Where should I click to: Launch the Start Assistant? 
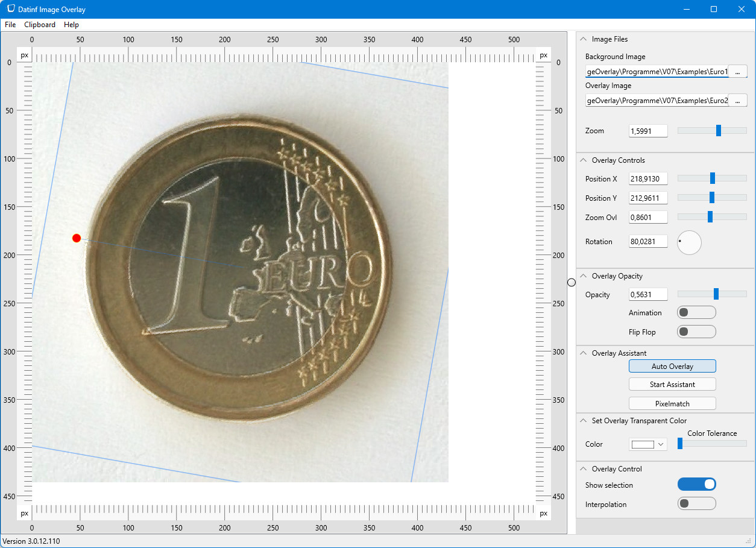coord(672,384)
